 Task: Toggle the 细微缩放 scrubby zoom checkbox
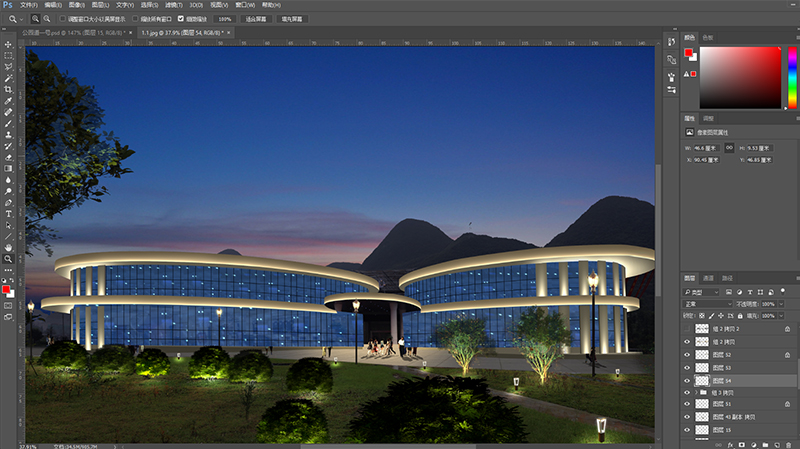tap(181, 19)
